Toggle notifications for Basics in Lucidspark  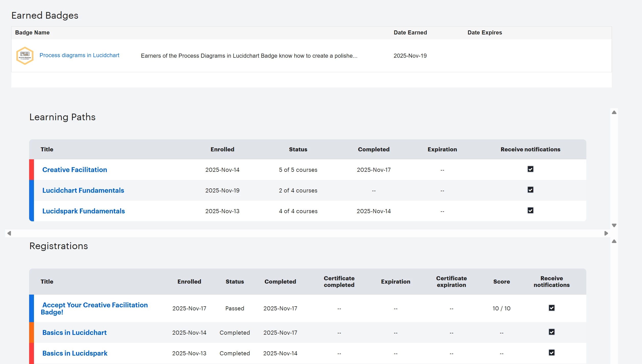pos(552,353)
